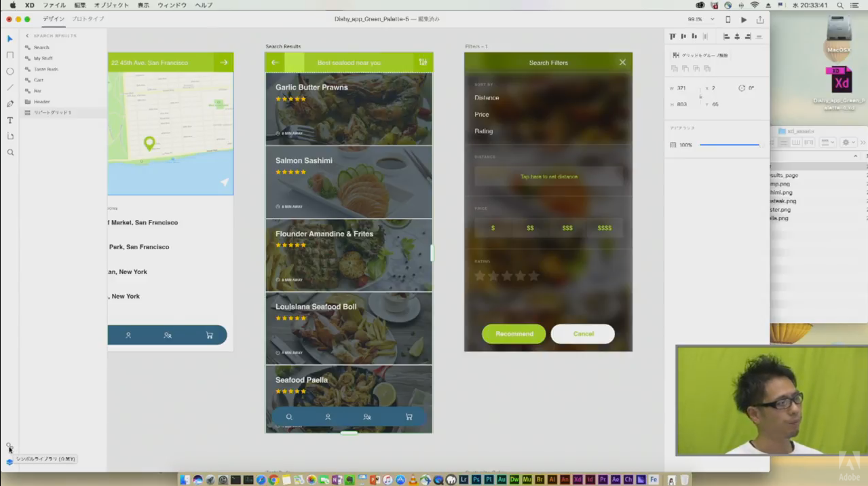
Task: Click the Recommend button in Filters artboard
Action: point(514,334)
